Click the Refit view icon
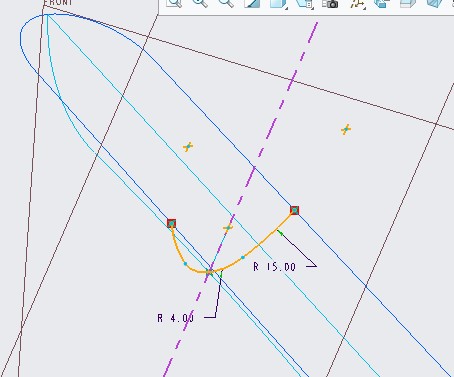Image resolution: width=454 pixels, height=377 pixels. [174, 3]
